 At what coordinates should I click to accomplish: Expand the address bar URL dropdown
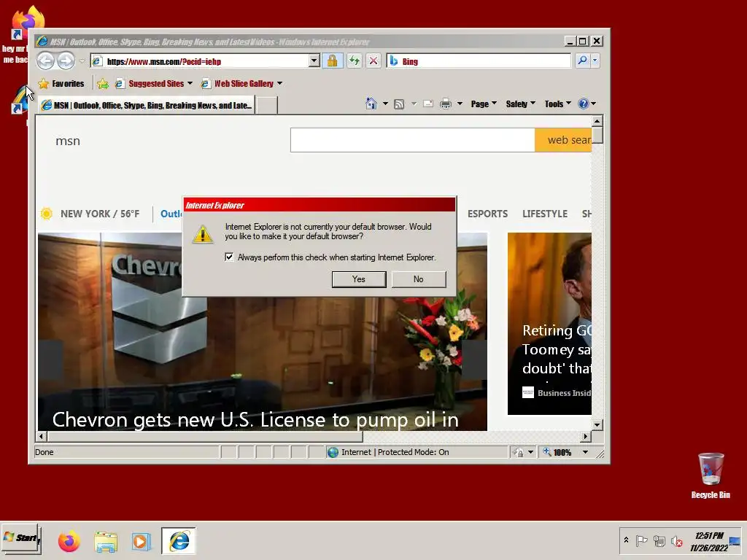314,61
